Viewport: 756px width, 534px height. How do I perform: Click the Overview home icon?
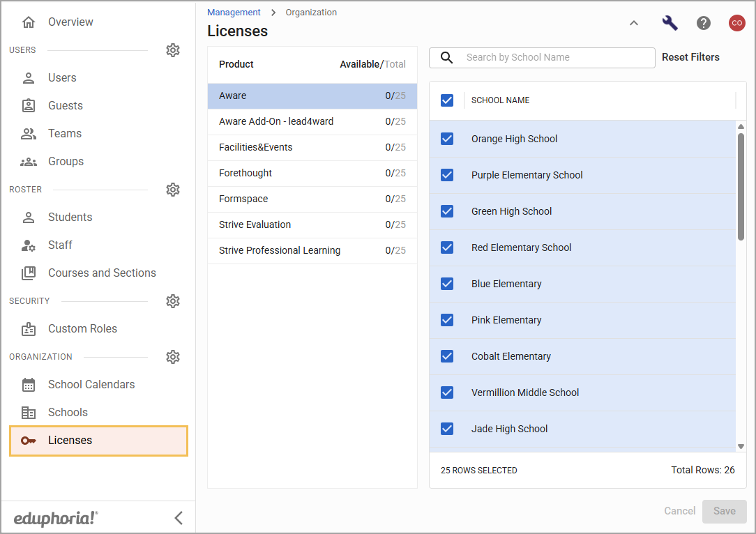pyautogui.click(x=29, y=22)
